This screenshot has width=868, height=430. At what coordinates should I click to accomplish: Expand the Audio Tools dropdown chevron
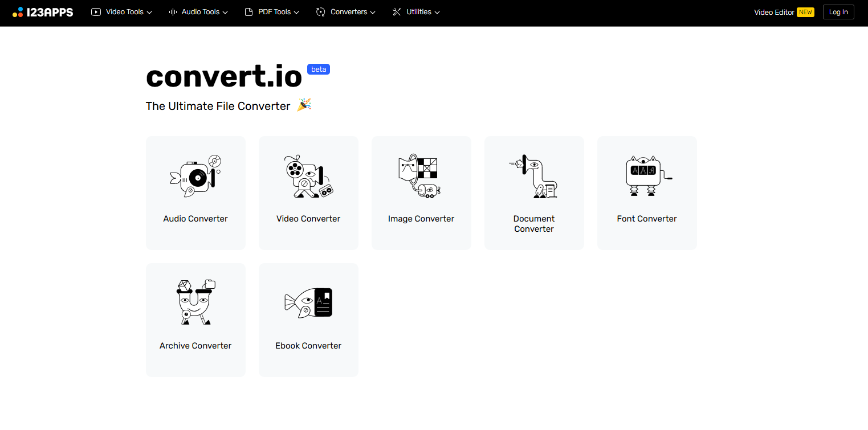coord(225,13)
